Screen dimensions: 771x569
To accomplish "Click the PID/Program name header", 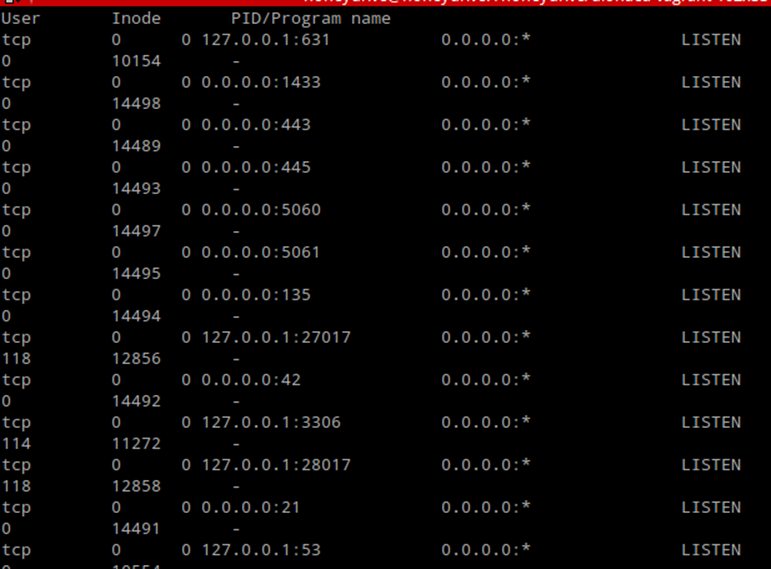I will pyautogui.click(x=311, y=19).
